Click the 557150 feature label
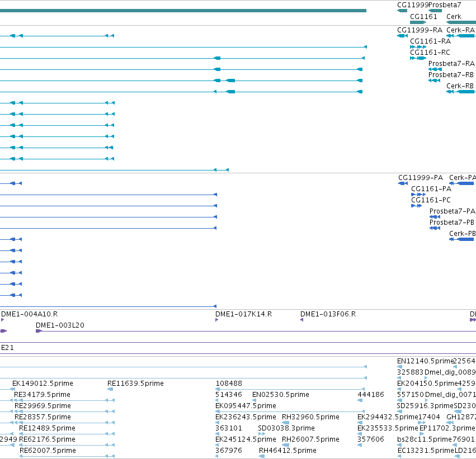Image resolution: width=476 pixels, height=459 pixels. click(x=411, y=395)
